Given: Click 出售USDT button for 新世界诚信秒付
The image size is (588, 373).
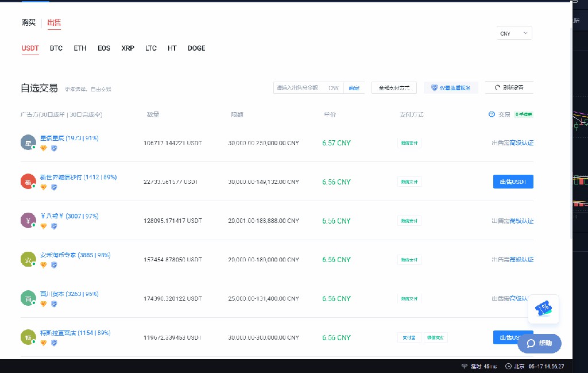Looking at the screenshot, I should tap(513, 182).
